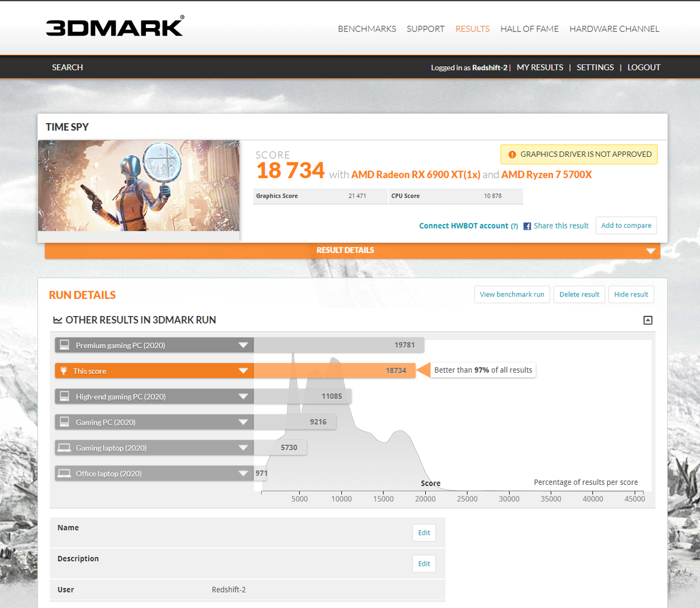Expand the Gaming laptop (2020) arrow
This screenshot has width=700, height=608.
(243, 448)
